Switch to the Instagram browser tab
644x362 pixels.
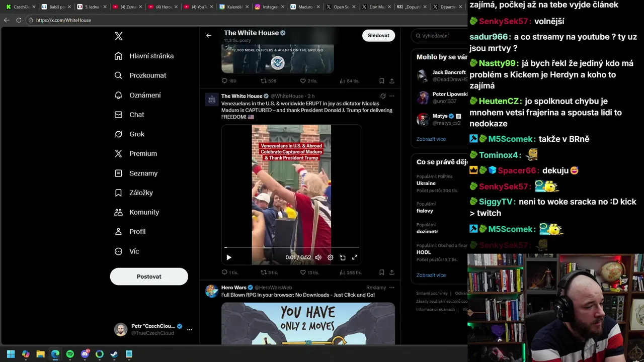[267, 7]
